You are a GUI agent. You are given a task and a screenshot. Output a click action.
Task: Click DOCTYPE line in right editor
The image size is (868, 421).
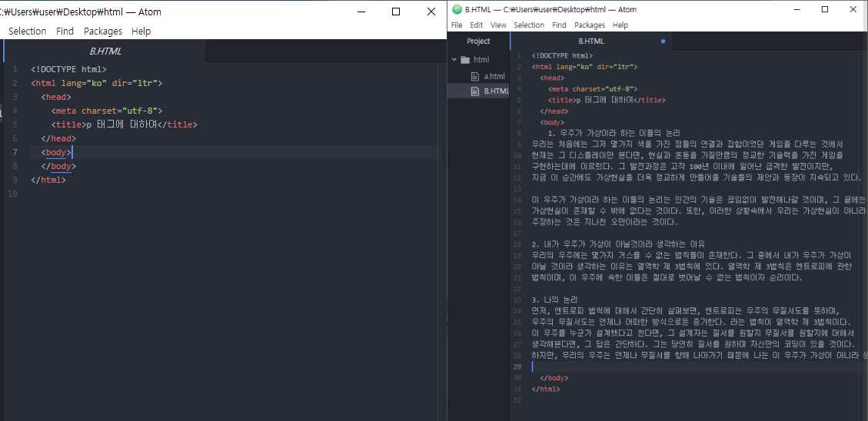pos(563,55)
